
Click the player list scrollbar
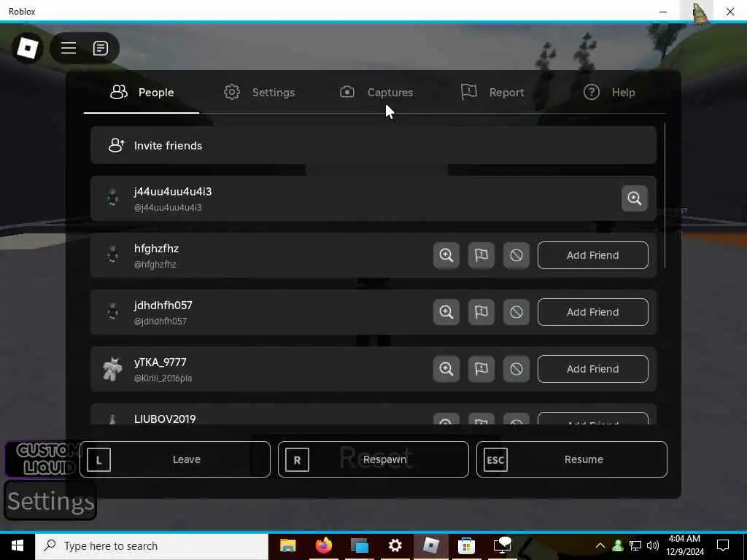click(665, 195)
